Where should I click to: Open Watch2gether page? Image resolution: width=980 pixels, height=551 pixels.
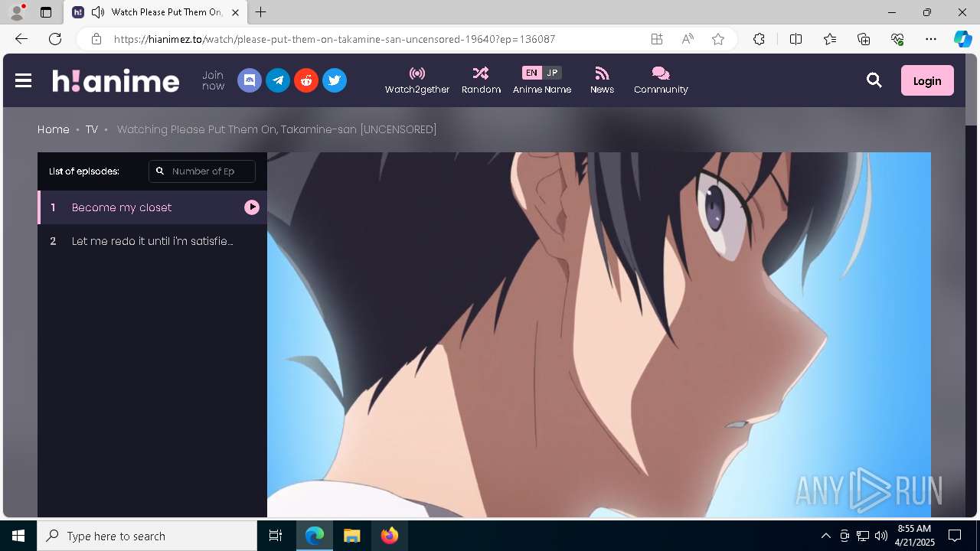click(417, 80)
